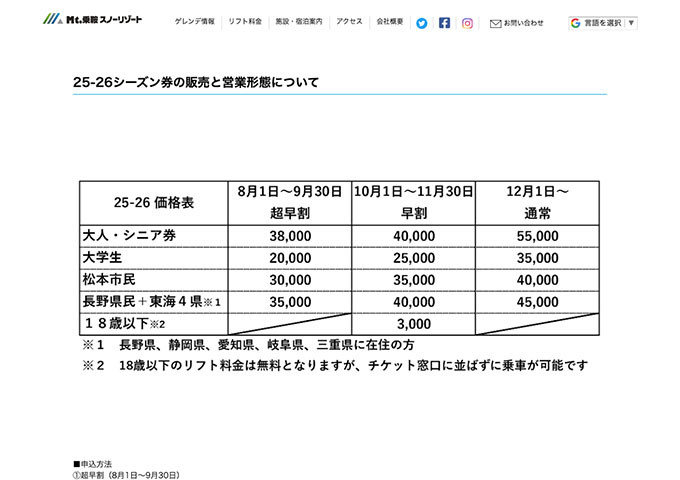Image resolution: width=680 pixels, height=480 pixels.
Task: Click the 12月1日〜 通常 column header
Action: [537, 202]
